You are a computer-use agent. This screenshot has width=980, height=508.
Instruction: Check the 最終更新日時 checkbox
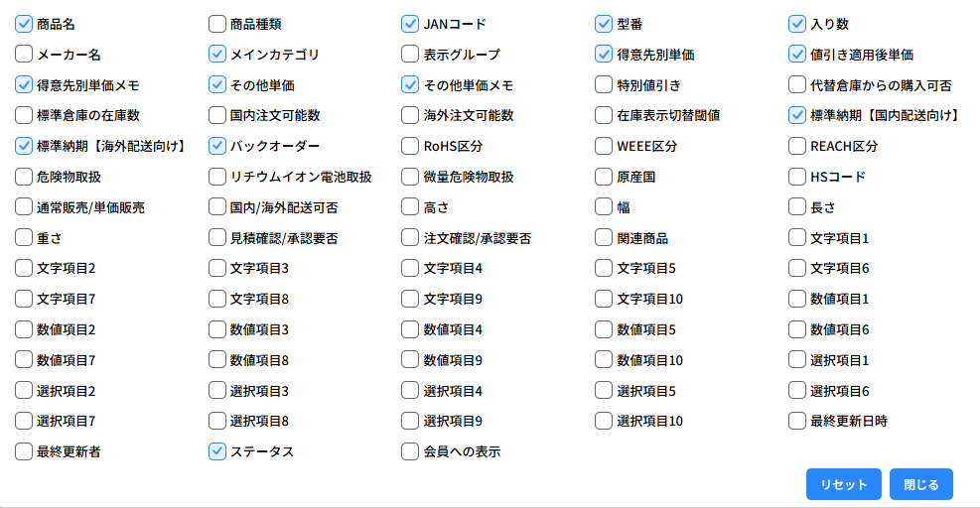797,421
